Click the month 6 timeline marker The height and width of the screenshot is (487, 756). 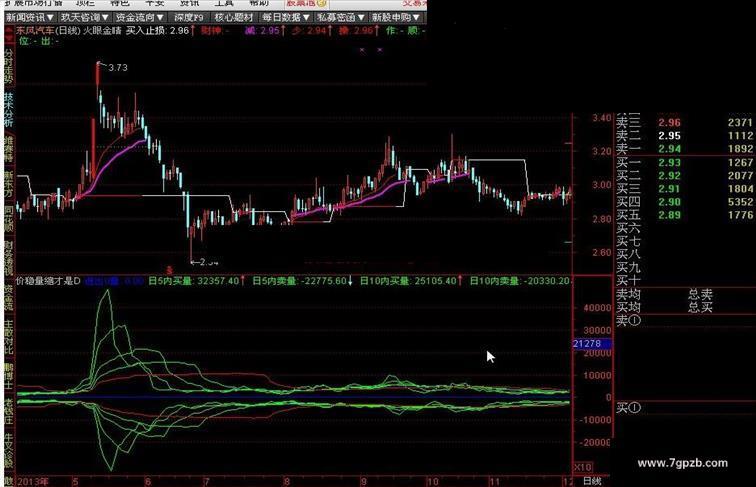pyautogui.click(x=148, y=481)
